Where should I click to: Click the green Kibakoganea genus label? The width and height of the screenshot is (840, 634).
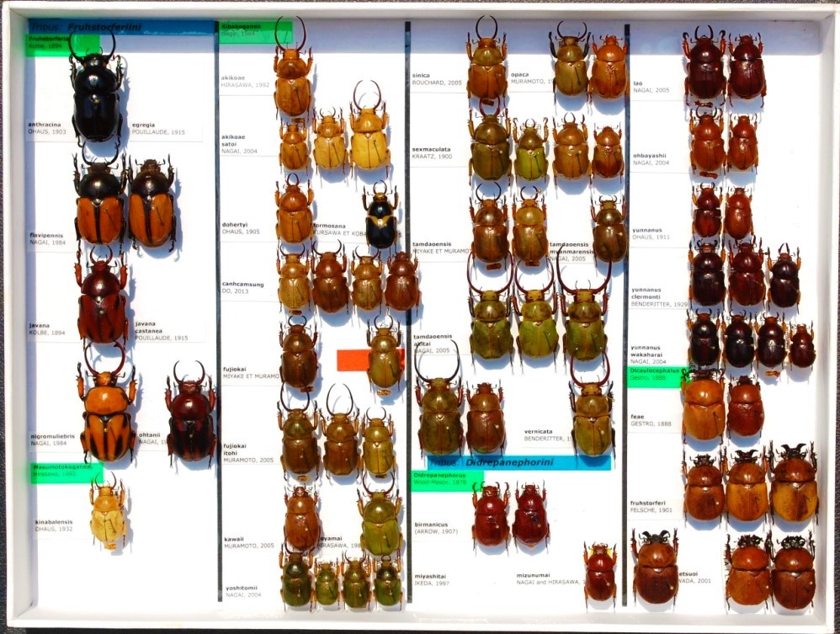pos(255,32)
